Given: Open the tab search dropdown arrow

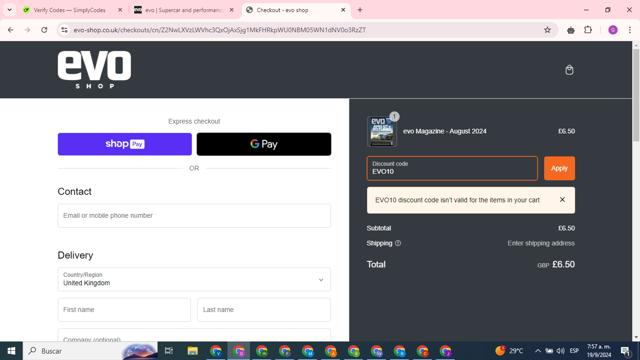Looking at the screenshot, I should point(9,10).
